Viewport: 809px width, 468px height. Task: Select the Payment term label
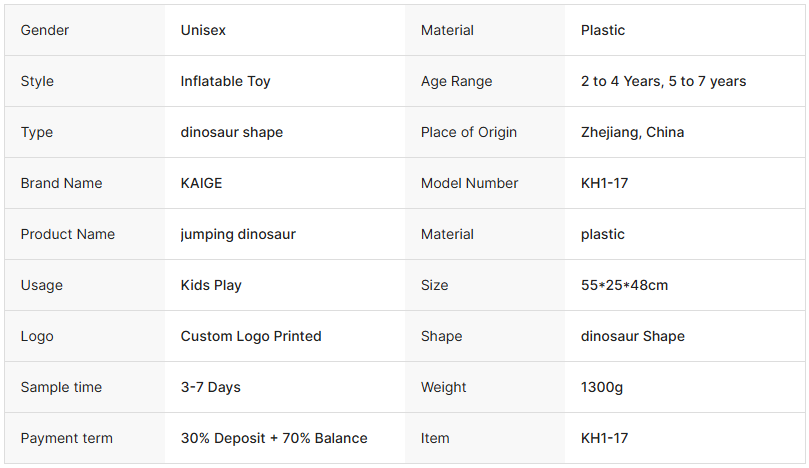(x=66, y=438)
